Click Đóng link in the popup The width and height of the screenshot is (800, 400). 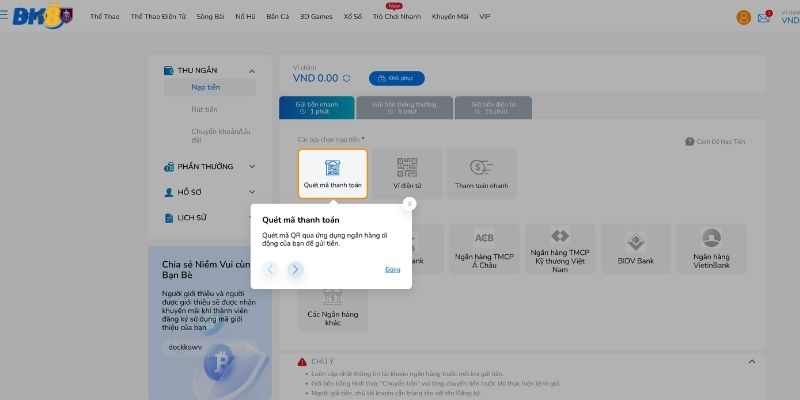392,269
